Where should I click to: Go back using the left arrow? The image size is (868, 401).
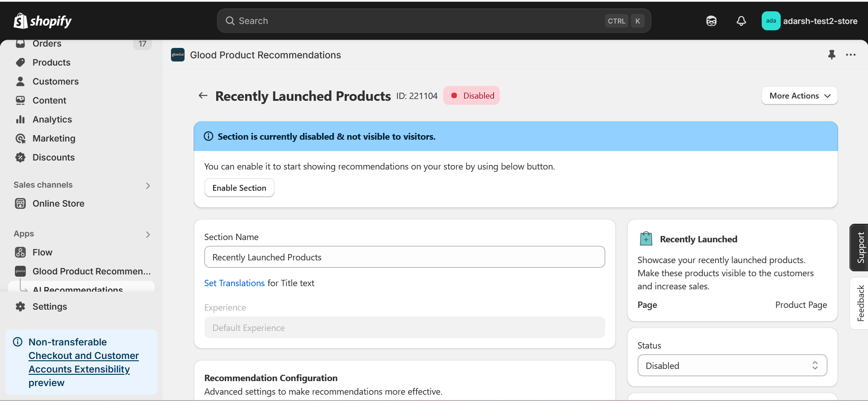[x=203, y=95]
